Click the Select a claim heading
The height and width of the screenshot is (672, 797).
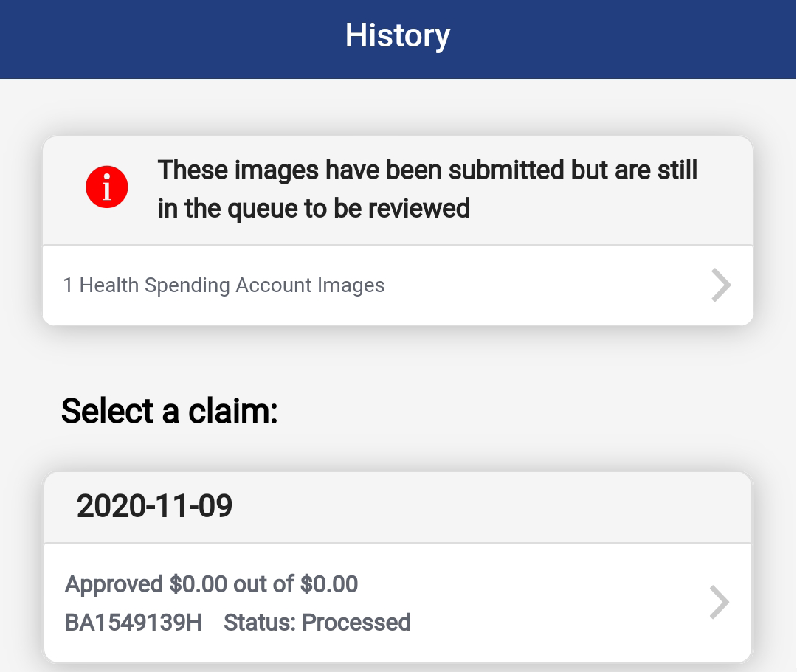(x=170, y=411)
